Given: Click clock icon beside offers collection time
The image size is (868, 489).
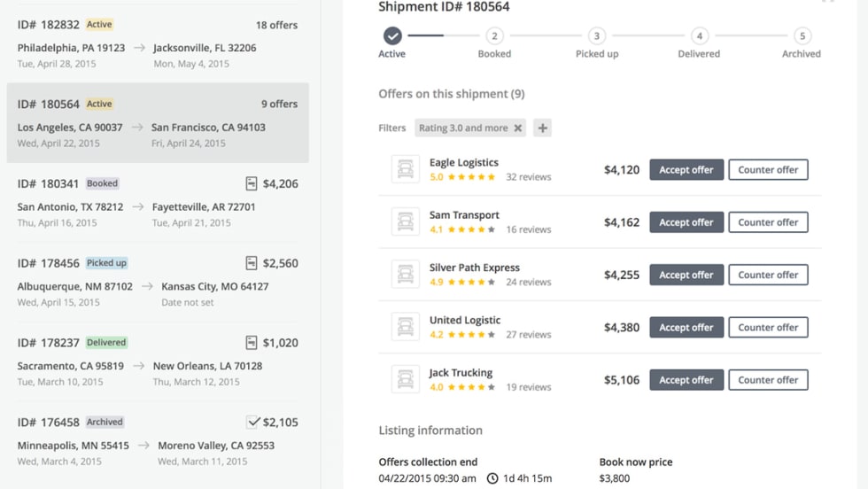Looking at the screenshot, I should point(492,478).
